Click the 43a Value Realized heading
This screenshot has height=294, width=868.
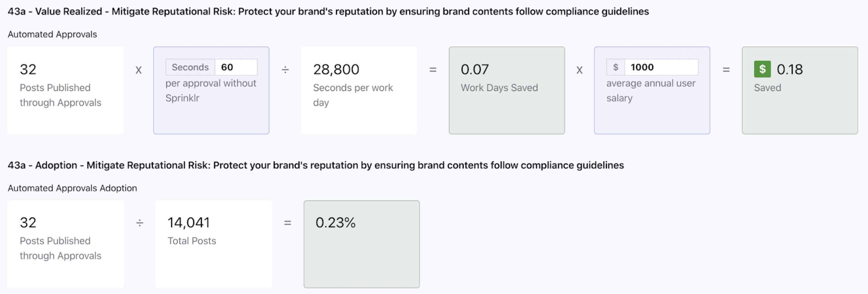pyautogui.click(x=328, y=11)
